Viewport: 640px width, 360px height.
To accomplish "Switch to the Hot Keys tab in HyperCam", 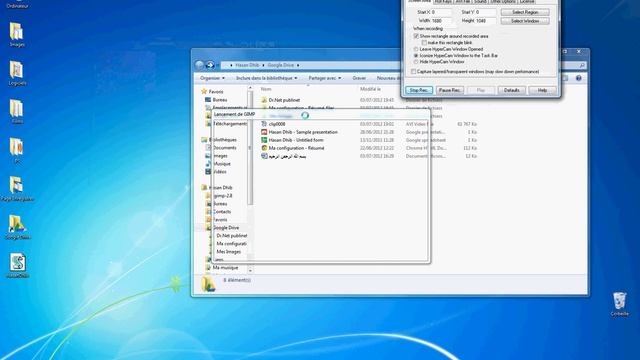I will click(x=443, y=2).
